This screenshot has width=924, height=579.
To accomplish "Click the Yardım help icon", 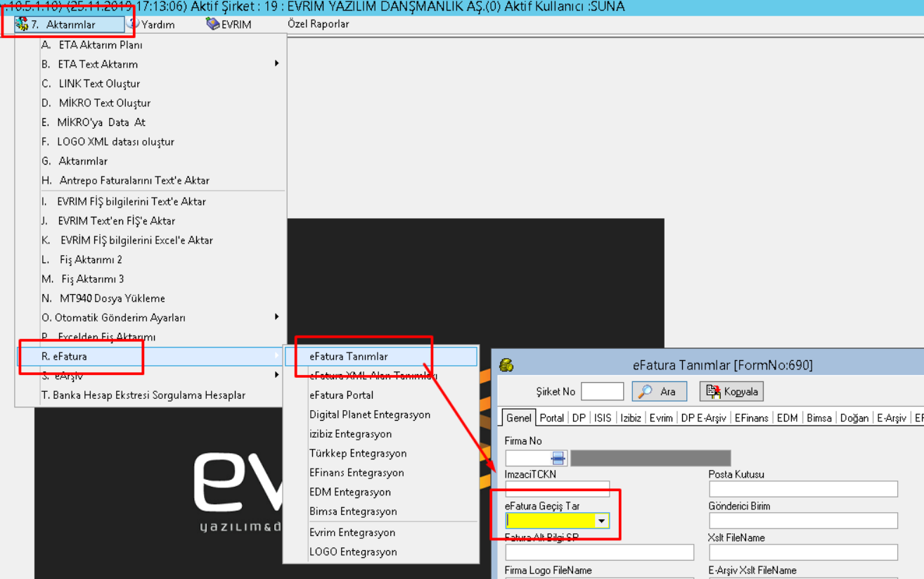I will click(133, 24).
